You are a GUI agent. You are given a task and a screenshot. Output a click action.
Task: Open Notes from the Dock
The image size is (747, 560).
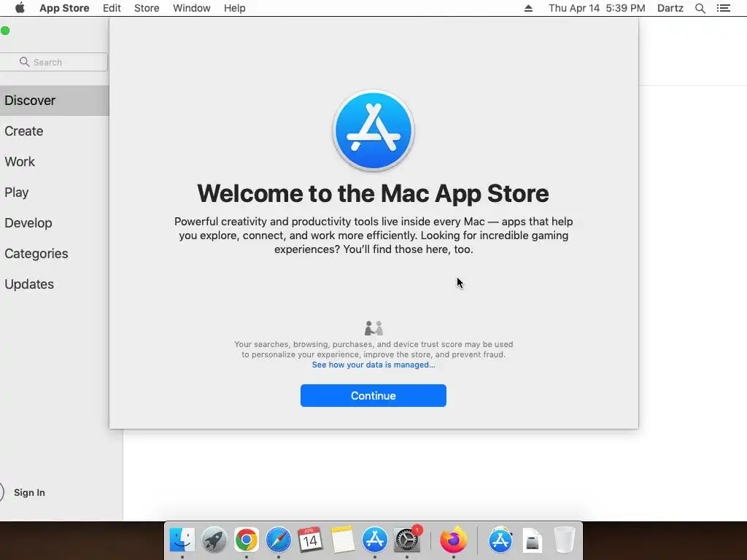(343, 540)
